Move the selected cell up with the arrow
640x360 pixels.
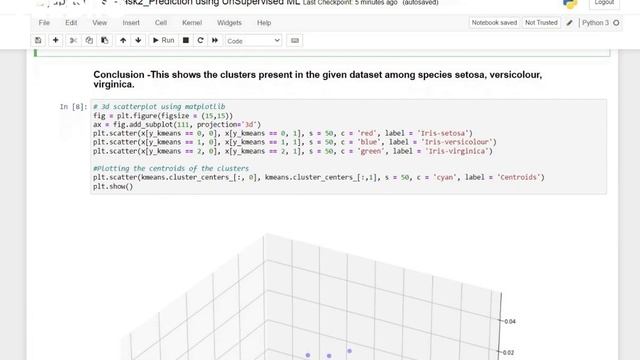click(x=123, y=40)
